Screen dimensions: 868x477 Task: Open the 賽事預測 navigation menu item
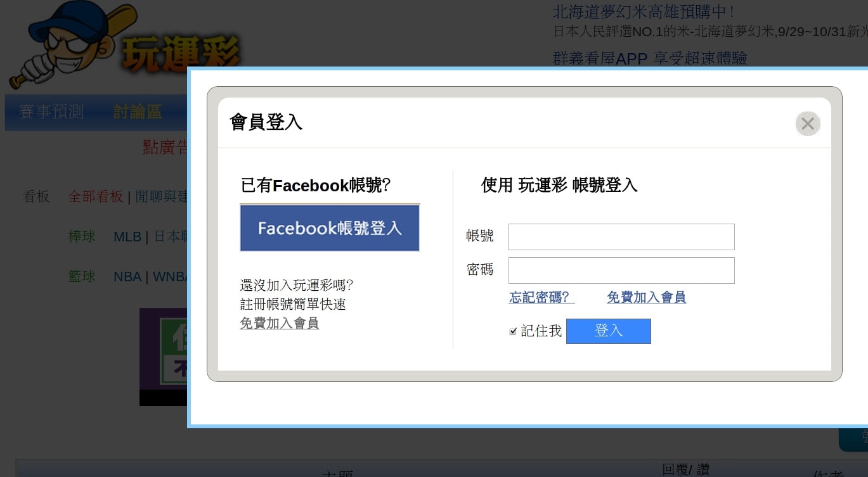coord(51,112)
